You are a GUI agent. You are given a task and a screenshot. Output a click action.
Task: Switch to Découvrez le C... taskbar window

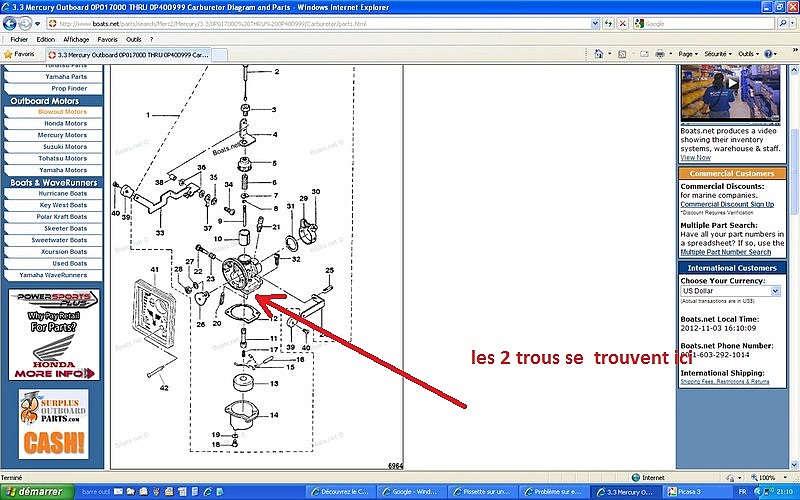[x=339, y=492]
